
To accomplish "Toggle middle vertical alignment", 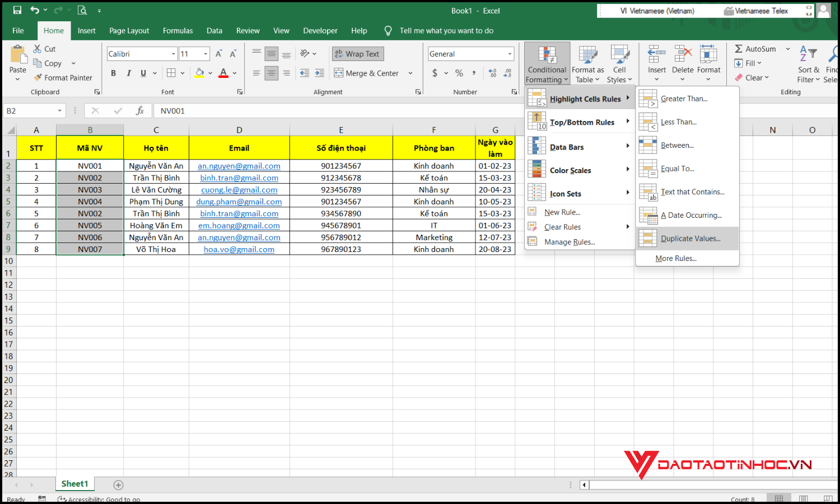I will pos(272,54).
